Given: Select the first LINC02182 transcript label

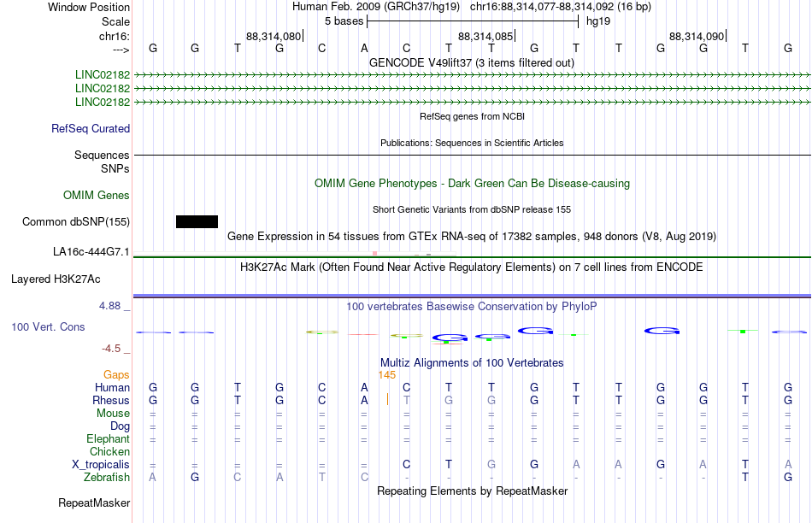Looking at the screenshot, I should [x=103, y=74].
